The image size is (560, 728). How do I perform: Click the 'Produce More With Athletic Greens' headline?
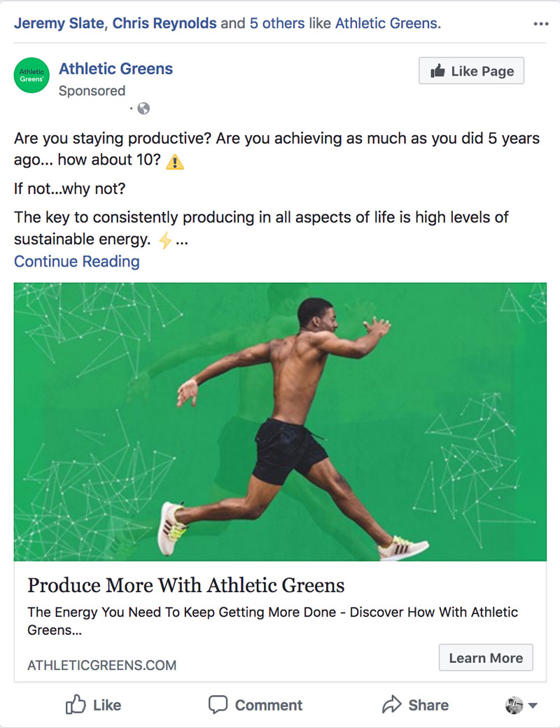pos(186,585)
